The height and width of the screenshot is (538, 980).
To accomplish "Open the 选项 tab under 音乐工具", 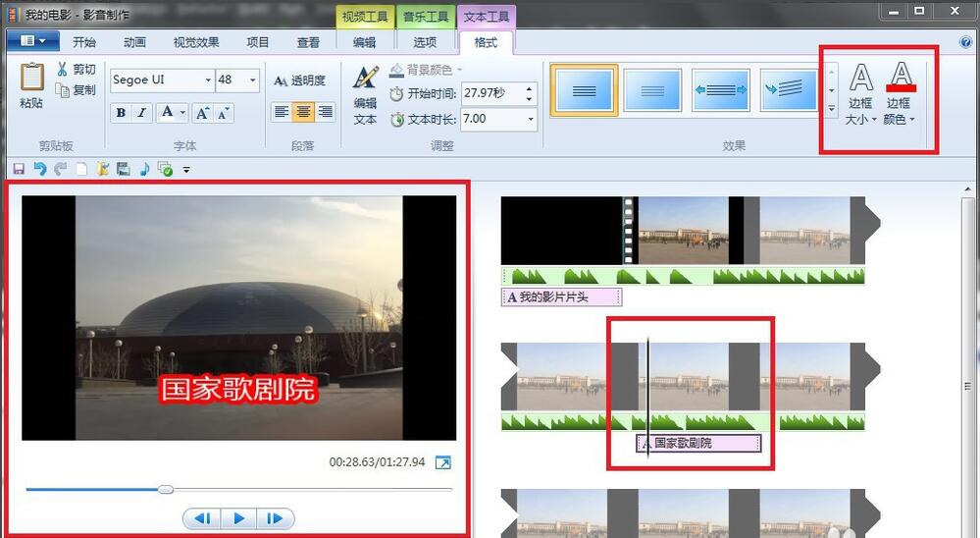I will pyautogui.click(x=425, y=42).
